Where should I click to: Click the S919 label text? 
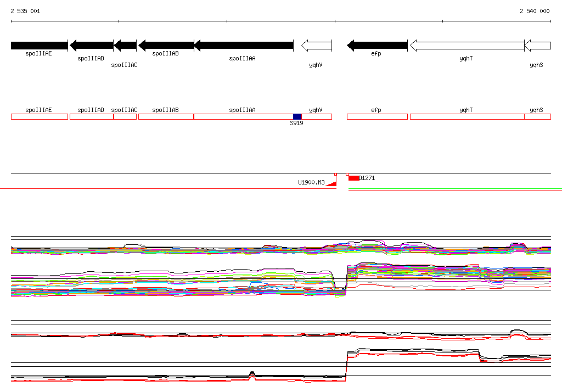[x=296, y=123]
